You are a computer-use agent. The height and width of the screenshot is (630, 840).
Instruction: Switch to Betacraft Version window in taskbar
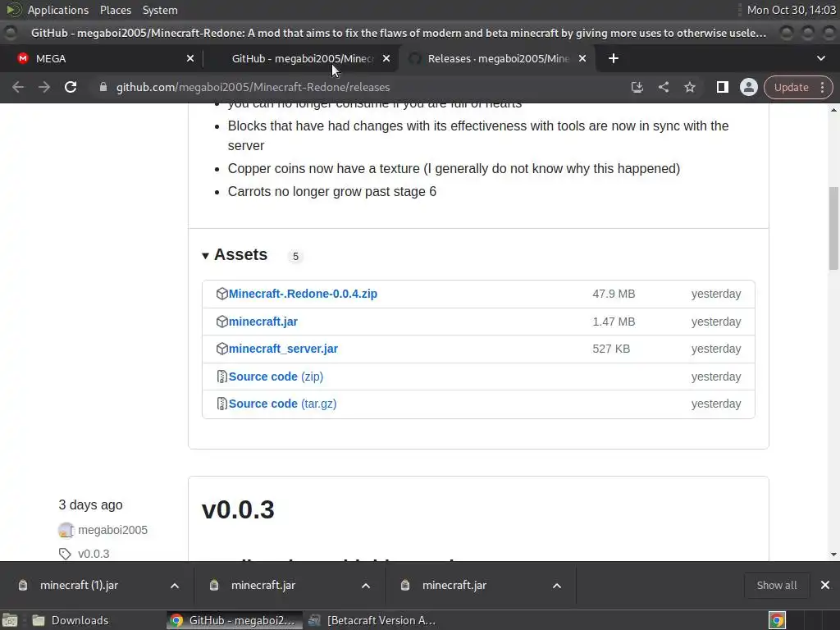(x=373, y=620)
